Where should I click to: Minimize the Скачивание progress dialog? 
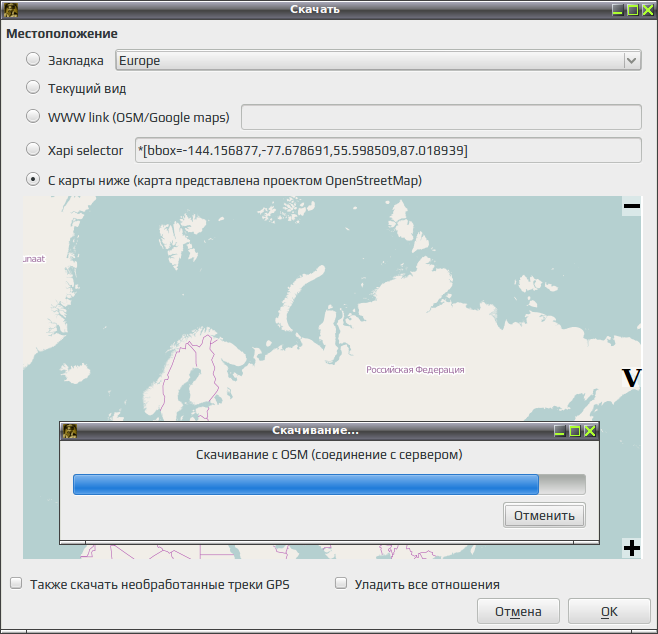(559, 431)
